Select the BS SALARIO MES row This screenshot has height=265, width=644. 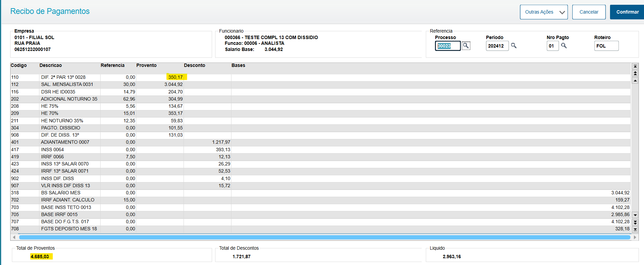[320, 193]
